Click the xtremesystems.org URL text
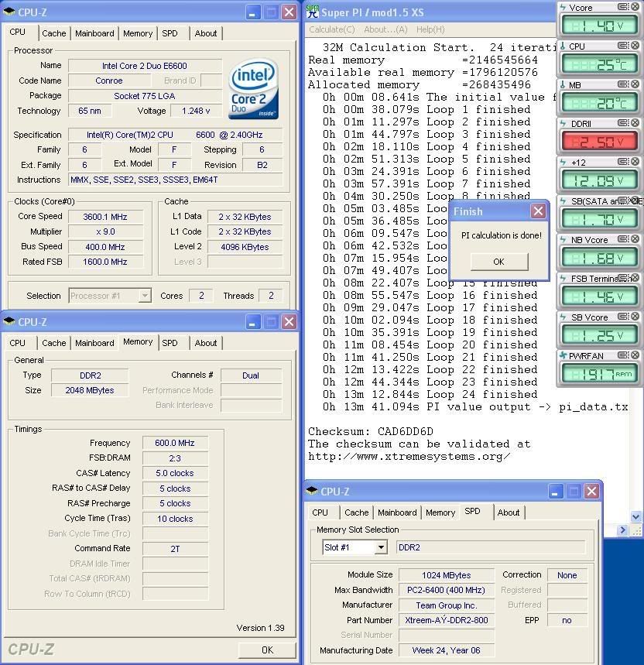This screenshot has height=665, width=644. 409,456
